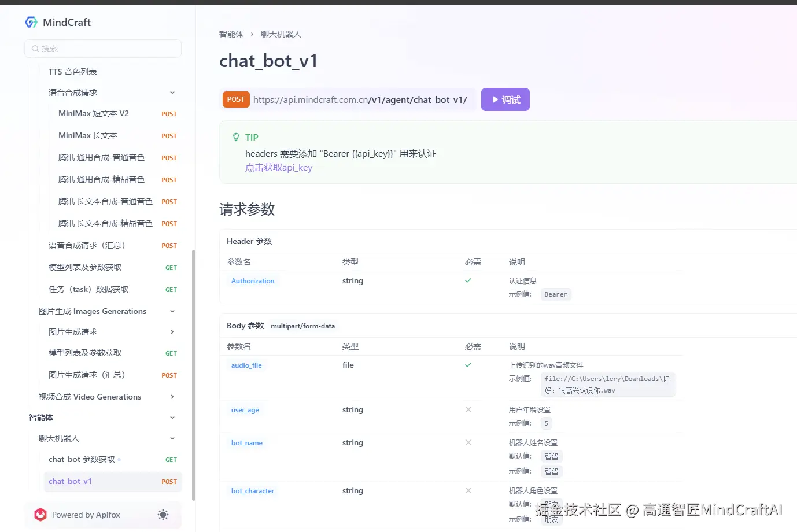The height and width of the screenshot is (532, 797).
Task: Click the multipart/form-data label
Action: click(x=303, y=326)
